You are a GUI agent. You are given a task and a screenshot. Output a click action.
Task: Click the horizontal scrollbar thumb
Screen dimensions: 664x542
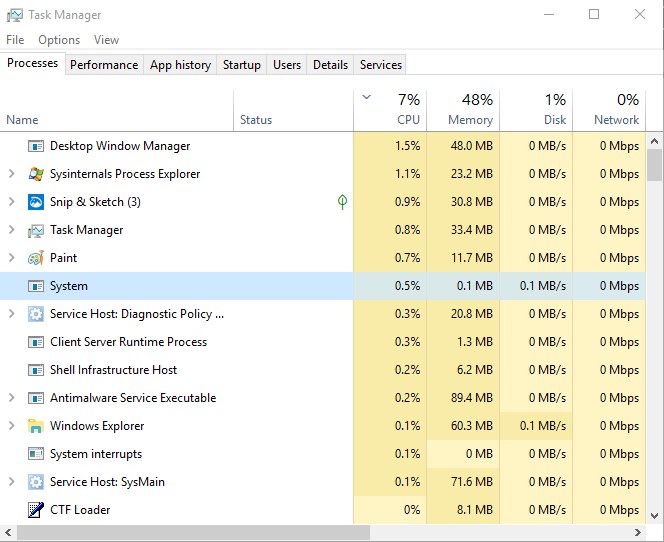[194, 532]
